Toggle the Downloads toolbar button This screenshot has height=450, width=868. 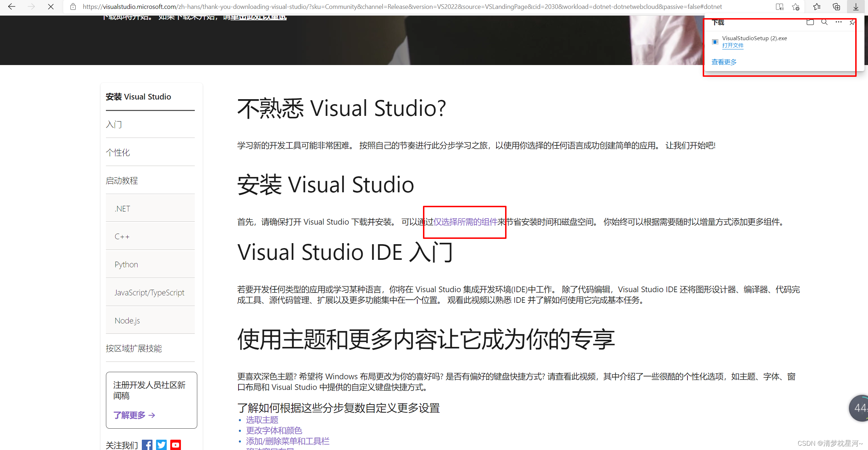point(856,6)
